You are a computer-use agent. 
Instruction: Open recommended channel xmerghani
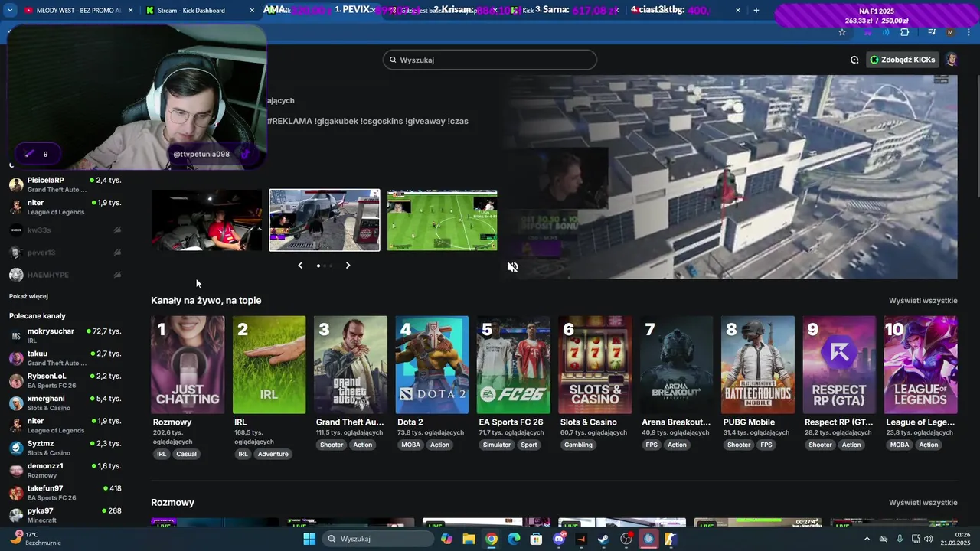click(65, 403)
